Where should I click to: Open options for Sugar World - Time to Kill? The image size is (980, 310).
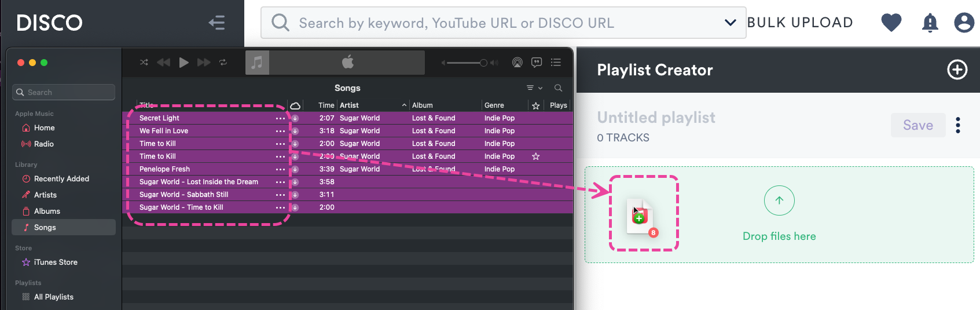coord(280,207)
